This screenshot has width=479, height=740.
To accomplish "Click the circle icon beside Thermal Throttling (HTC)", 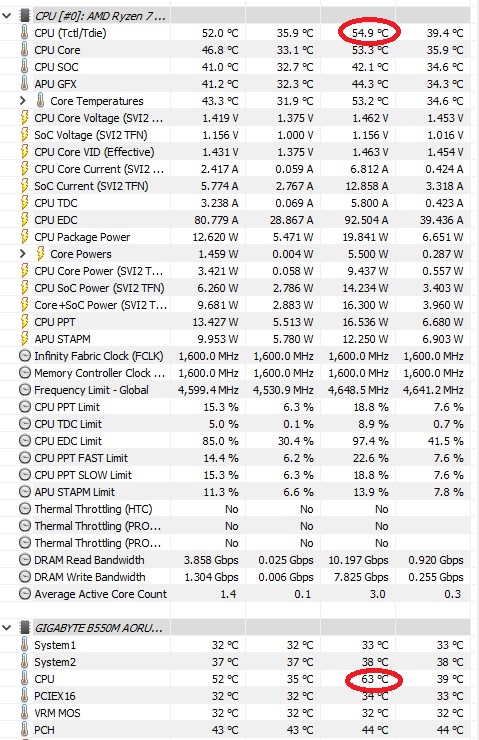I will coord(25,508).
